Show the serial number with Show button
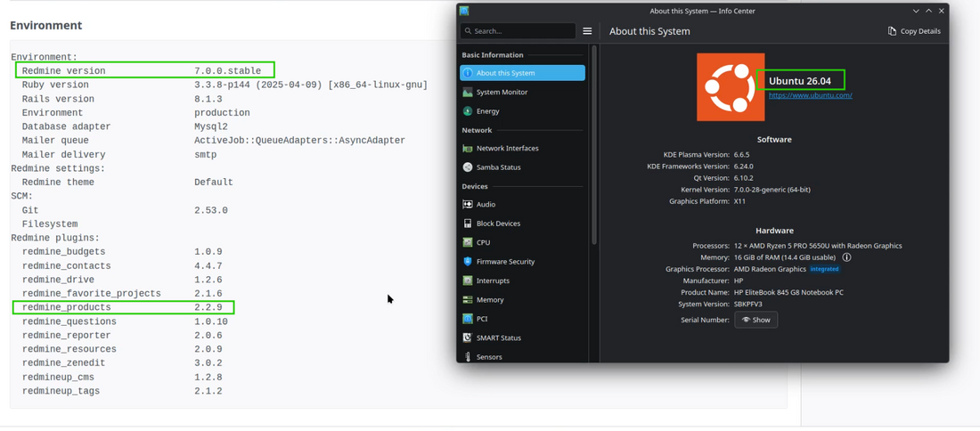The image size is (980, 431). (756, 320)
